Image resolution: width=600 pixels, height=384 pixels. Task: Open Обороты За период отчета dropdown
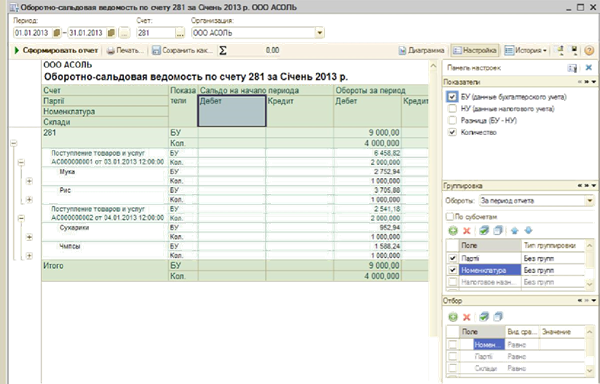[590, 201]
